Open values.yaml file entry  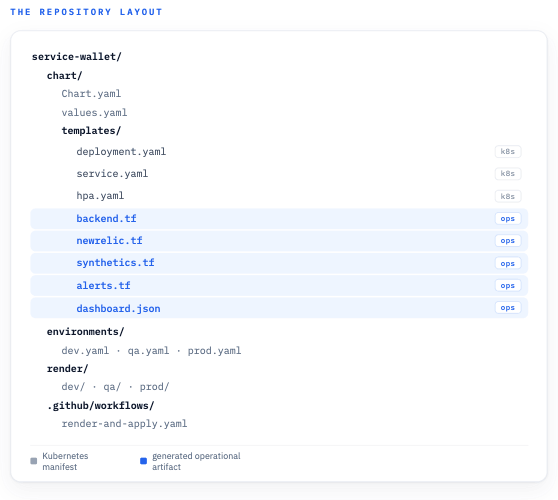click(94, 112)
